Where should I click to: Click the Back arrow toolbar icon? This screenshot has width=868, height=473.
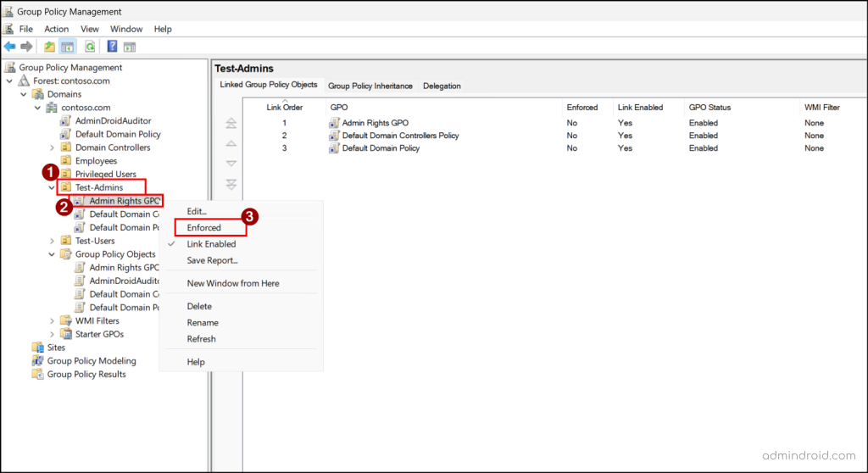pos(9,47)
